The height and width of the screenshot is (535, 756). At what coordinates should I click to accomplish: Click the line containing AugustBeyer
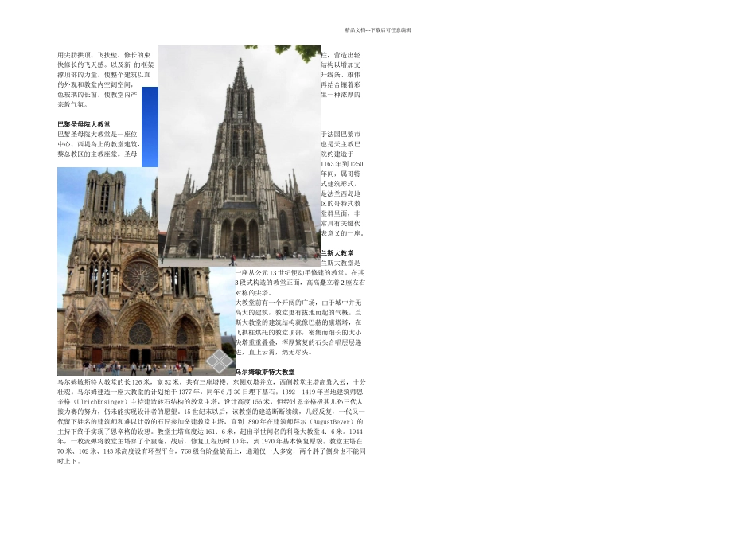pos(210,422)
